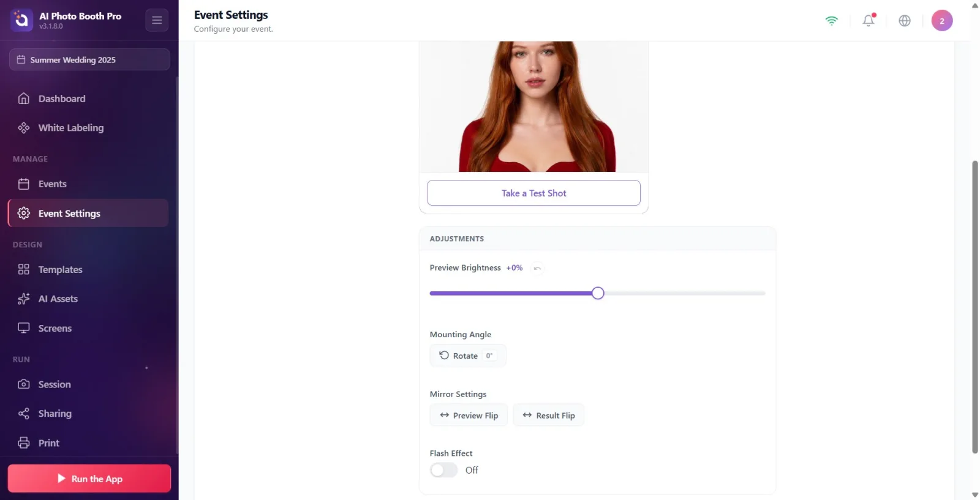Screen dimensions: 980x500
Task: Open the Summer Wedding 2025 event selector
Action: [89, 59]
